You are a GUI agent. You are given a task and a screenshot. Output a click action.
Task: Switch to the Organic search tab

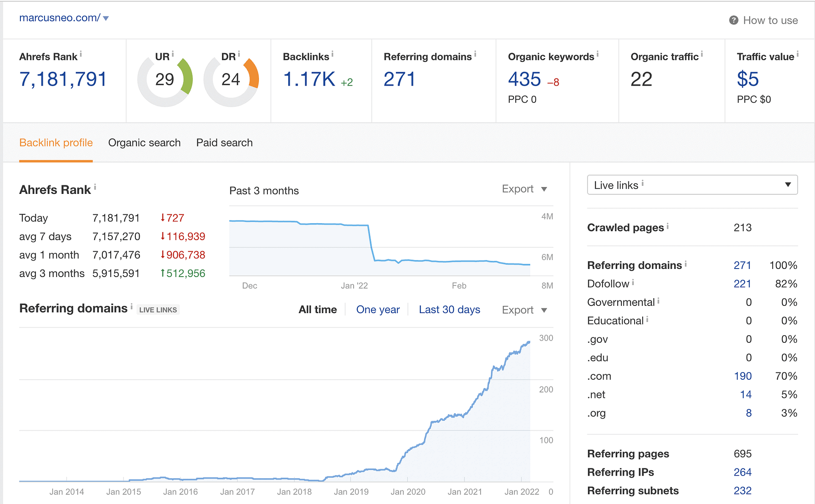click(x=144, y=143)
